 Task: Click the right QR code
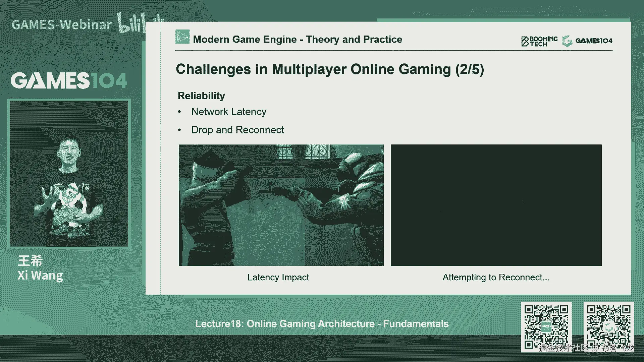[608, 327]
